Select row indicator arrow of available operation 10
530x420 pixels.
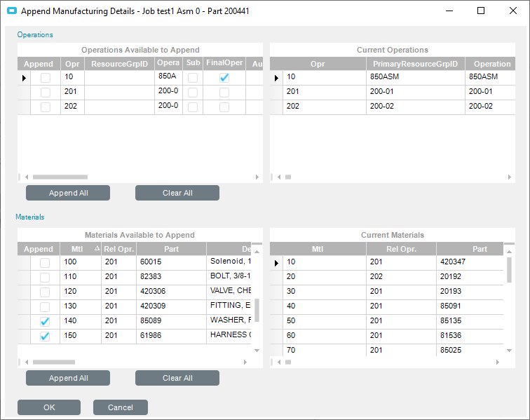click(24, 78)
